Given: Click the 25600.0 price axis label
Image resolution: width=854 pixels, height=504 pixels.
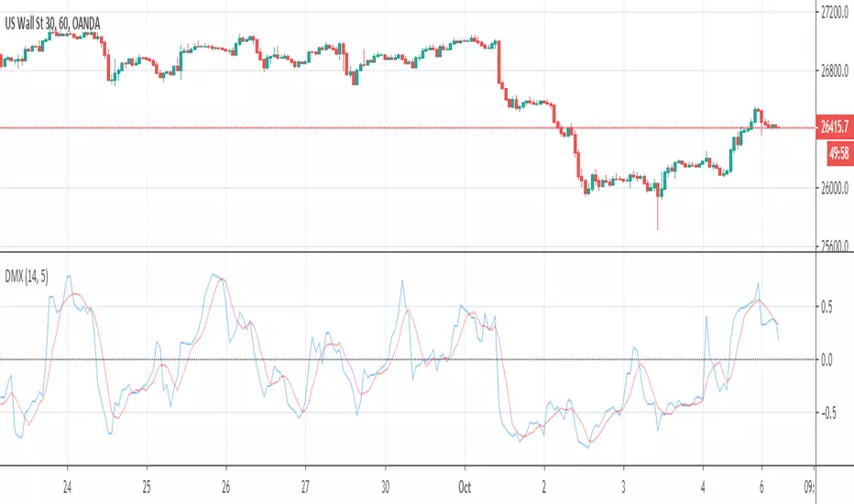Looking at the screenshot, I should pos(834,246).
